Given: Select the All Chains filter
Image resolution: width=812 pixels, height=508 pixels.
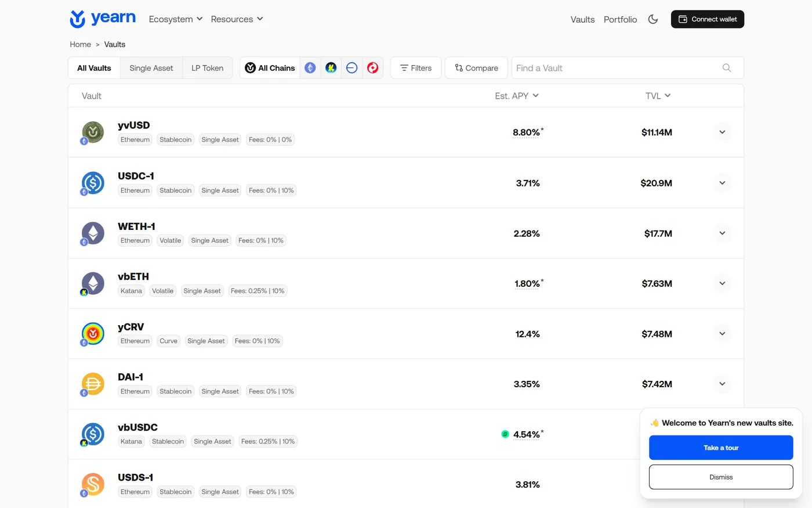Looking at the screenshot, I should tap(270, 68).
